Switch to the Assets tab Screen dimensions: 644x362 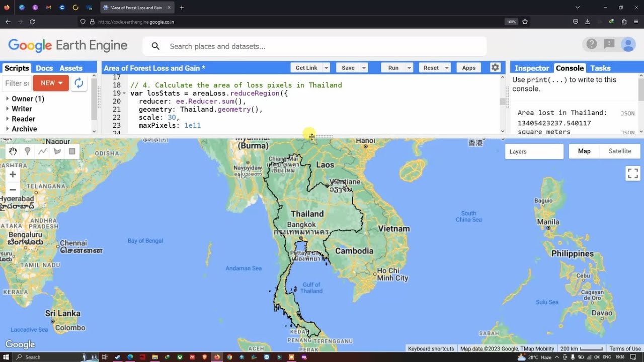tap(71, 68)
